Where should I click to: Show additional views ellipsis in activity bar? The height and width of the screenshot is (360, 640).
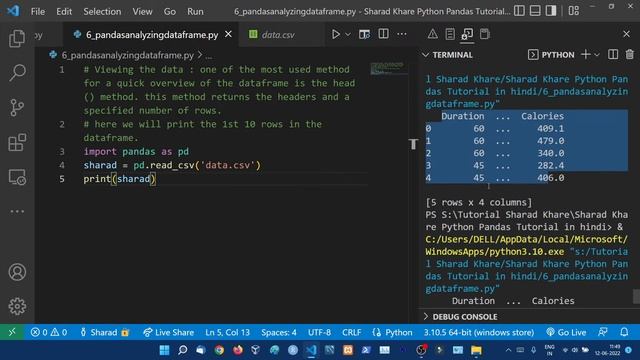17,211
